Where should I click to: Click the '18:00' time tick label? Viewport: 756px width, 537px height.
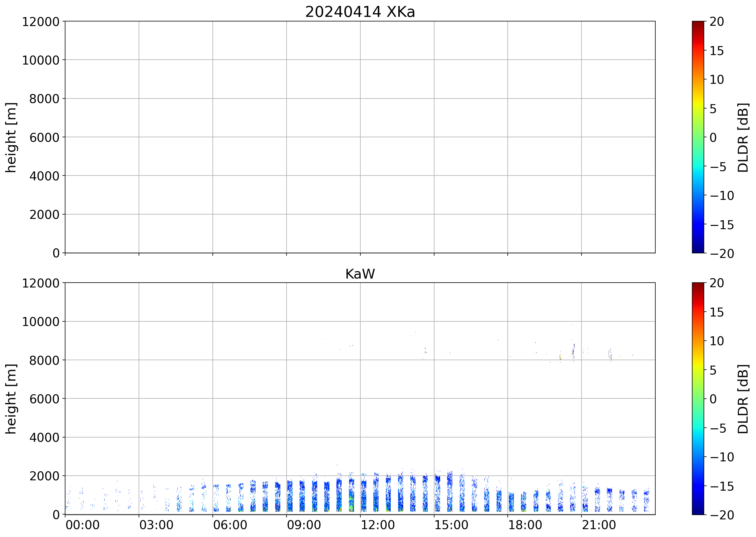[x=525, y=525]
